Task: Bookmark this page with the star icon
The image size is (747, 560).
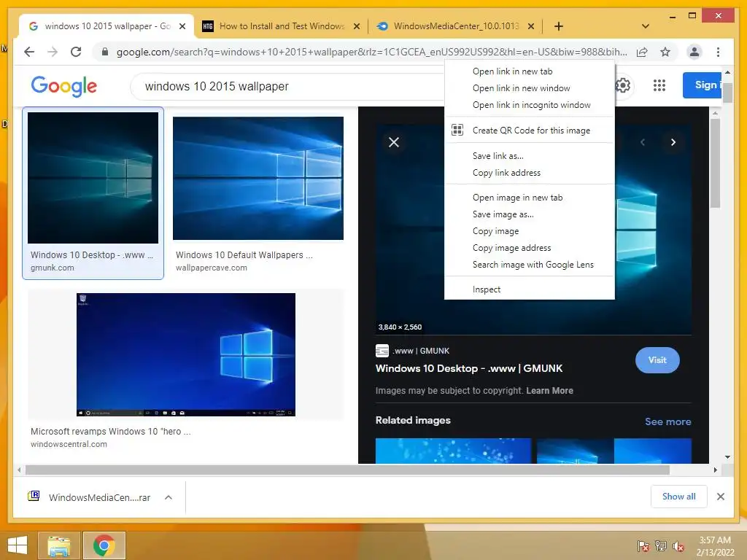Action: coord(665,52)
